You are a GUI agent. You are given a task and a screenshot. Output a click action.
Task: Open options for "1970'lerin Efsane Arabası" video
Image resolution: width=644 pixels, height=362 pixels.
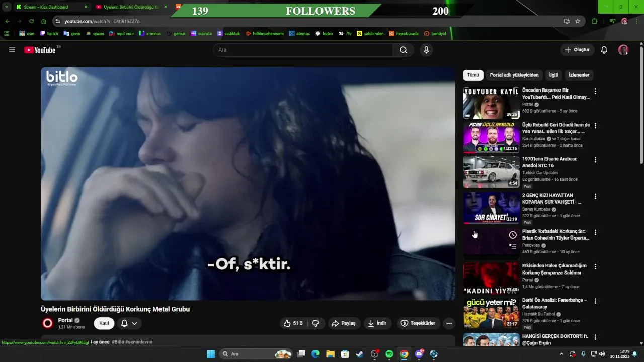tap(595, 160)
